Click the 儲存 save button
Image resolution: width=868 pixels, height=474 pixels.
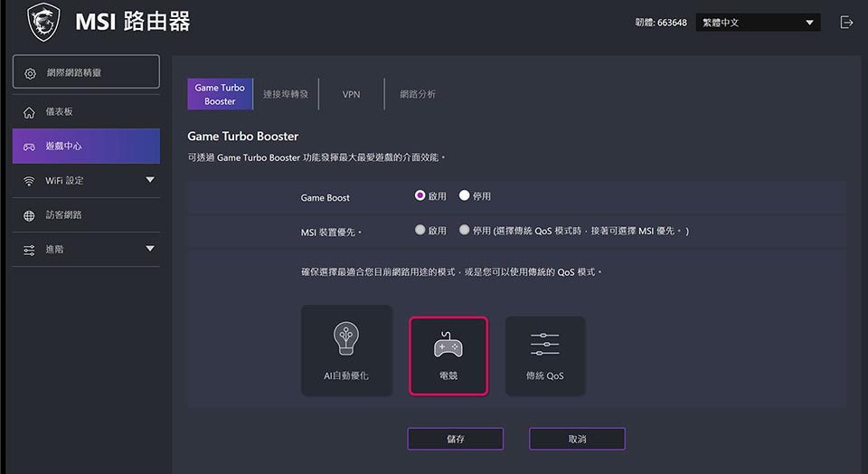point(456,439)
